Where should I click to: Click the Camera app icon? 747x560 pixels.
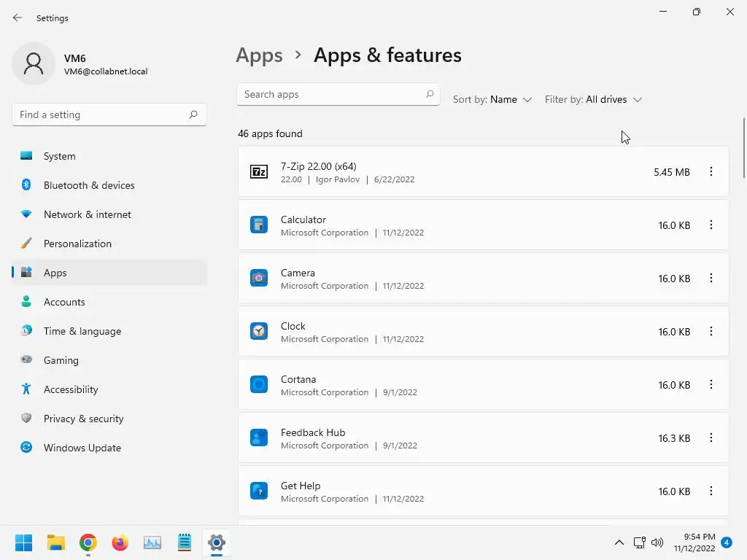point(259,278)
